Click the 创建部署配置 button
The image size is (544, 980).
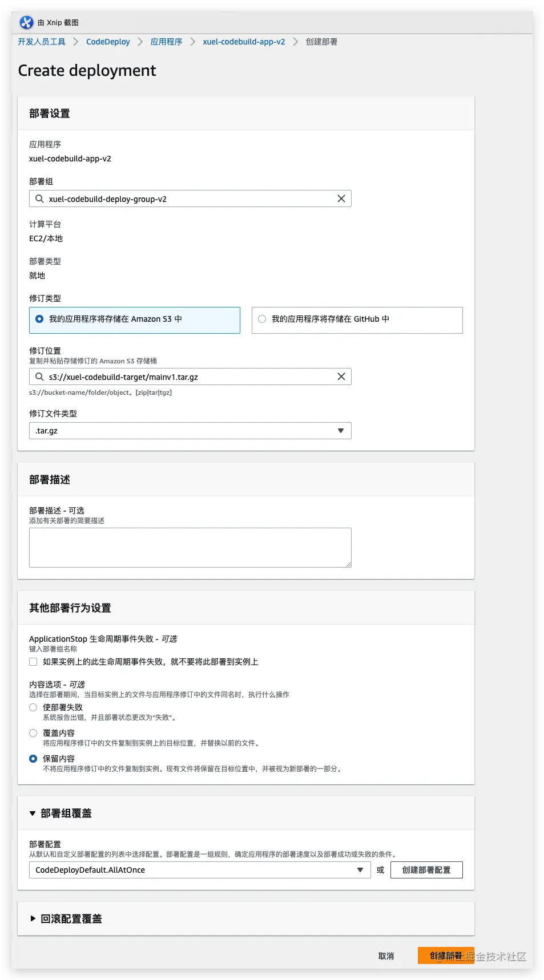[426, 870]
